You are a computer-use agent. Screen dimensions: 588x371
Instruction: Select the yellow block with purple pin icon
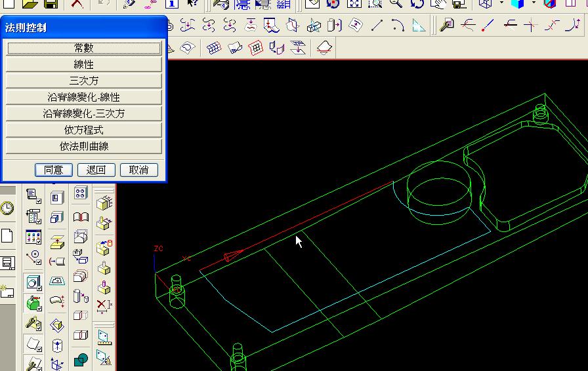pos(104,287)
